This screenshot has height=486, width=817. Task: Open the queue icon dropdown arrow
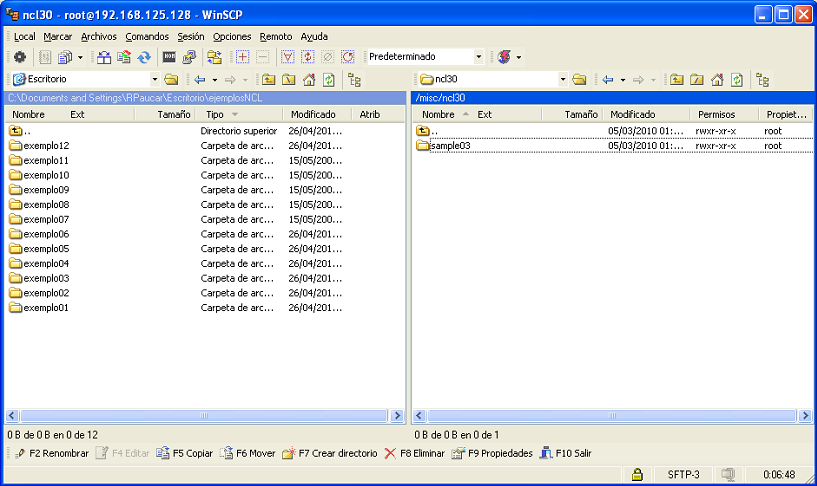80,57
